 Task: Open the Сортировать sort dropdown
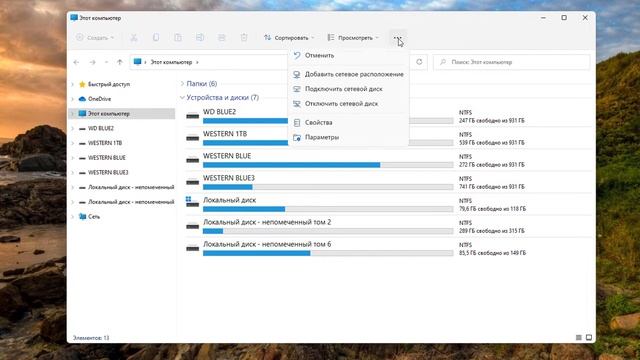pos(289,38)
